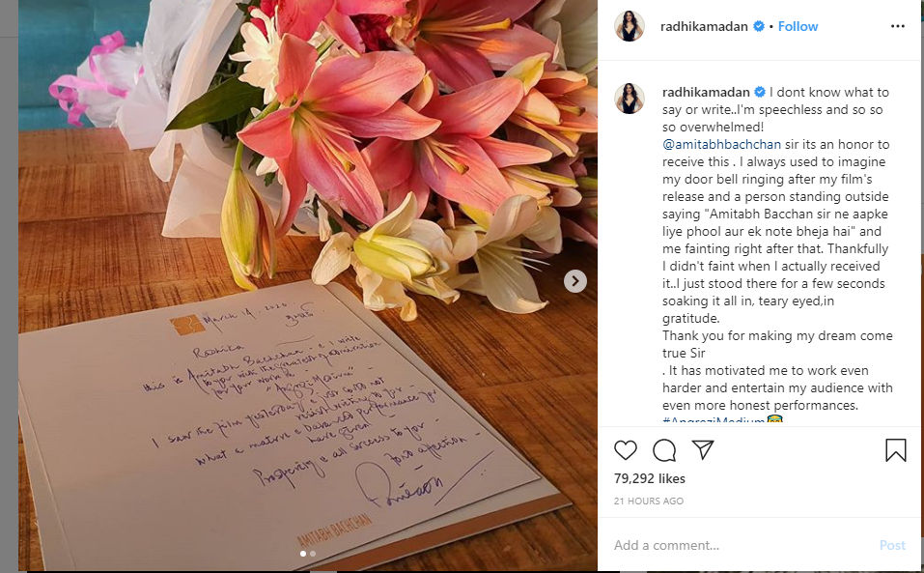Open radhikamadan avatar beside caption
This screenshot has width=924, height=573.
(629, 98)
